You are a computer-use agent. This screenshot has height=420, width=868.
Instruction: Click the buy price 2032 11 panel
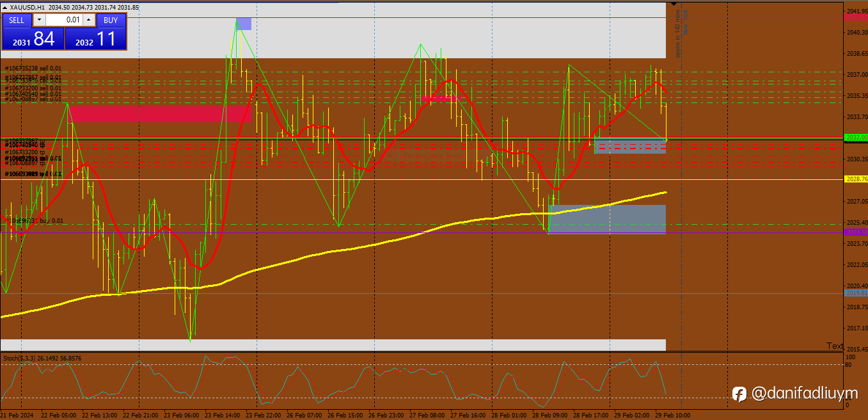coord(95,38)
